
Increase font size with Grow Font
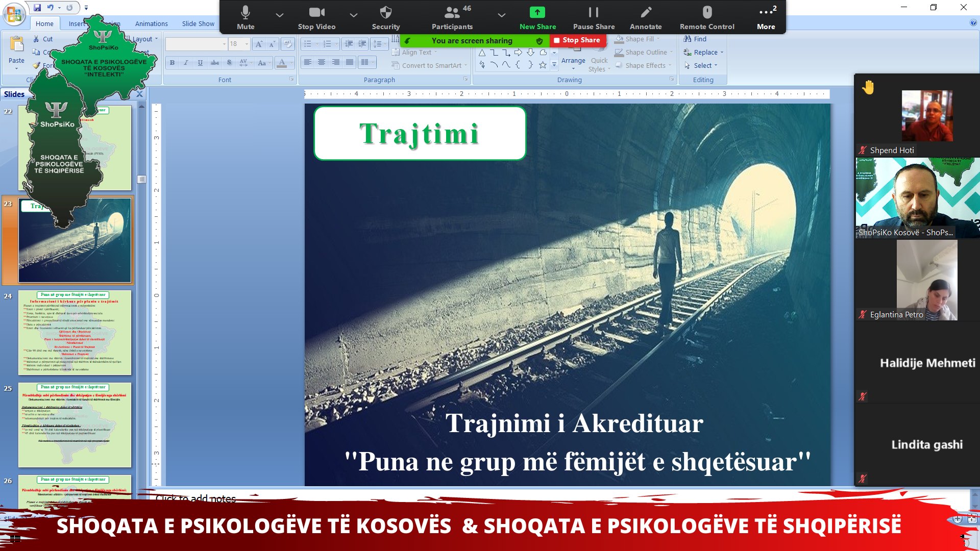click(259, 44)
